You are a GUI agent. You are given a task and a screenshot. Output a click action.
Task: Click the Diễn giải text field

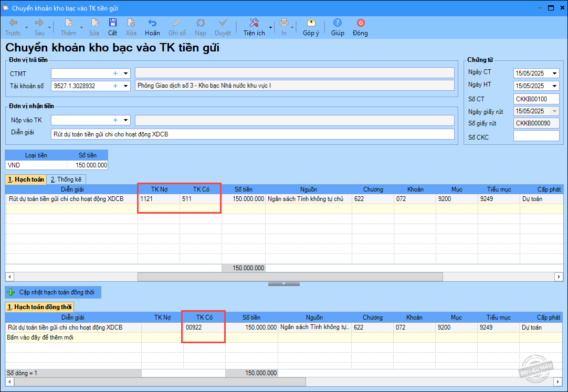[x=252, y=134]
